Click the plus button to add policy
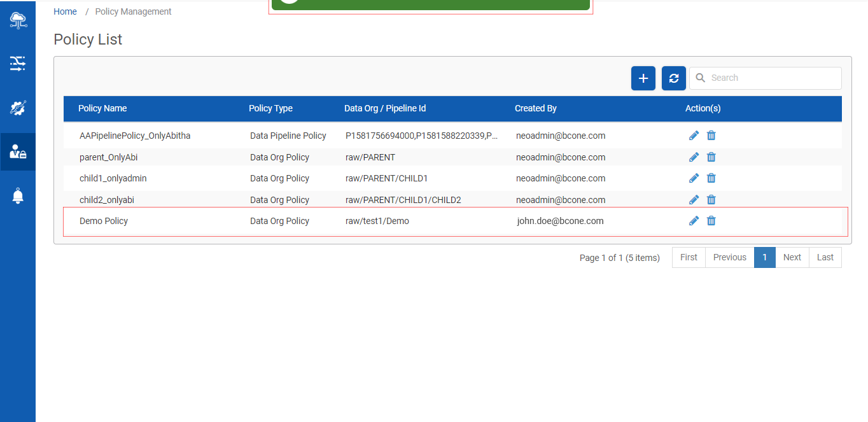This screenshot has width=868, height=422. [643, 78]
